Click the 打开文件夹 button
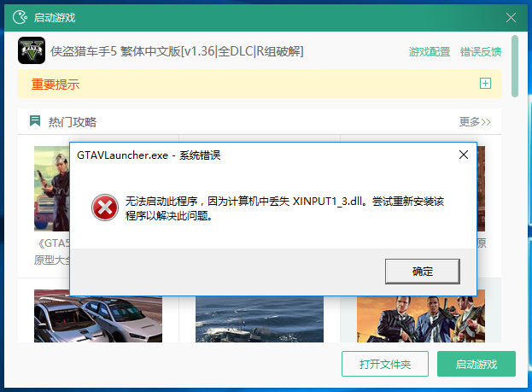This screenshot has height=392, width=532. [385, 364]
